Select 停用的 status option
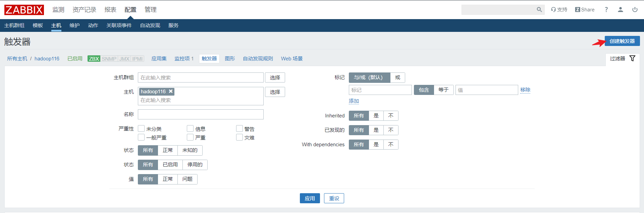 pos(195,165)
